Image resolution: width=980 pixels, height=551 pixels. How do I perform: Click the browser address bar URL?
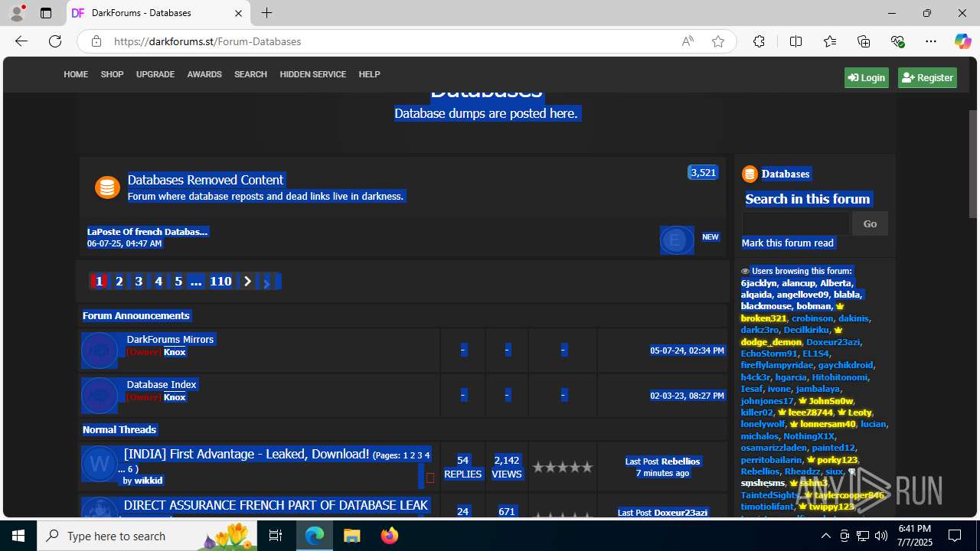(207, 41)
